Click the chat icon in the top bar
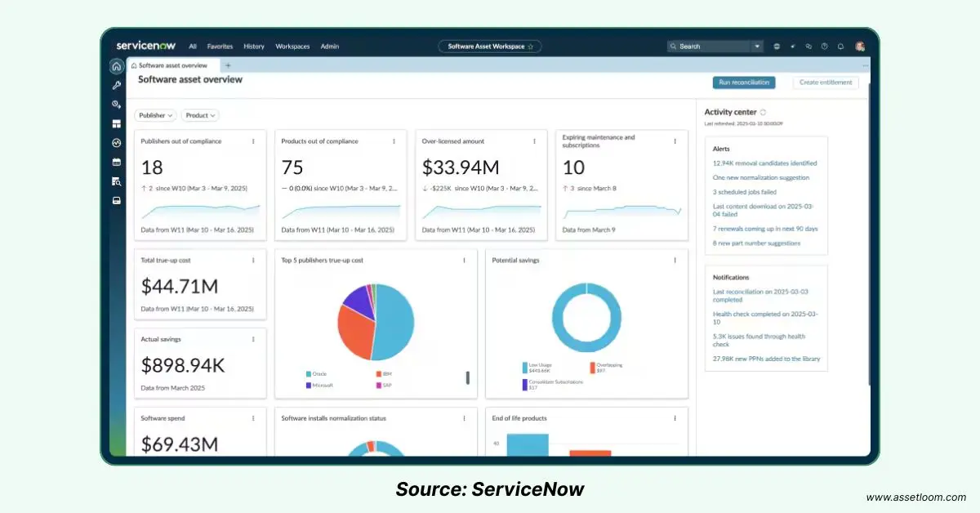Screen dimensions: 980x513 coord(808,47)
